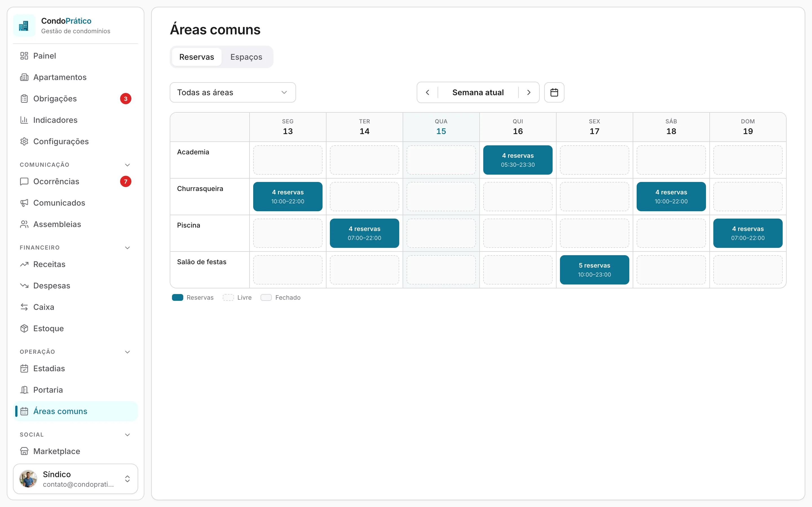This screenshot has width=812, height=507.
Task: Open Comunicados megaphone icon
Action: [24, 203]
